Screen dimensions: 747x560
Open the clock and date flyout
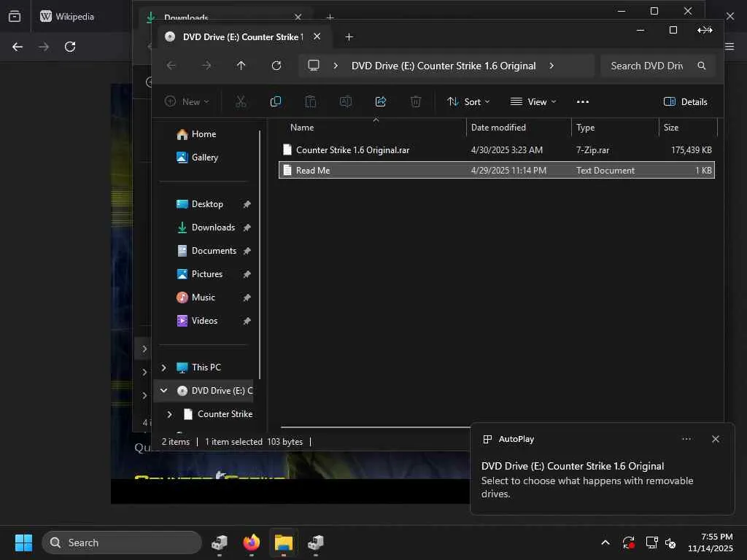pos(711,542)
